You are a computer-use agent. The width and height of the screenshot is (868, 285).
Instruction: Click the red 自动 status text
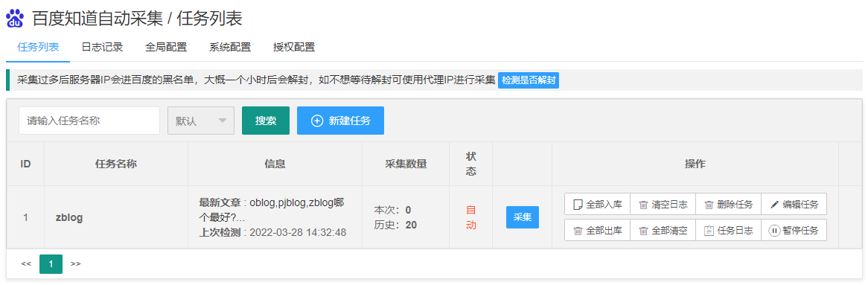click(x=471, y=217)
